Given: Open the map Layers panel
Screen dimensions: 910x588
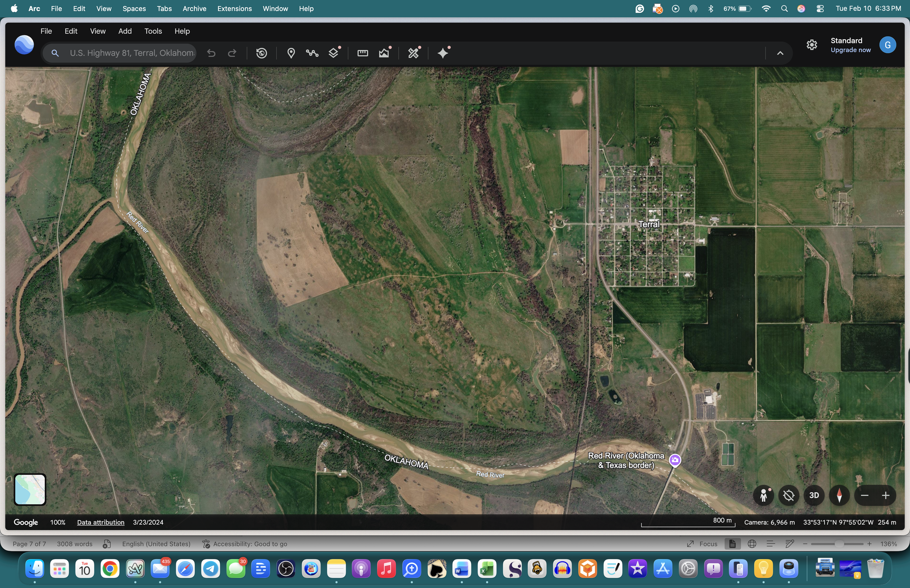Looking at the screenshot, I should [x=333, y=53].
